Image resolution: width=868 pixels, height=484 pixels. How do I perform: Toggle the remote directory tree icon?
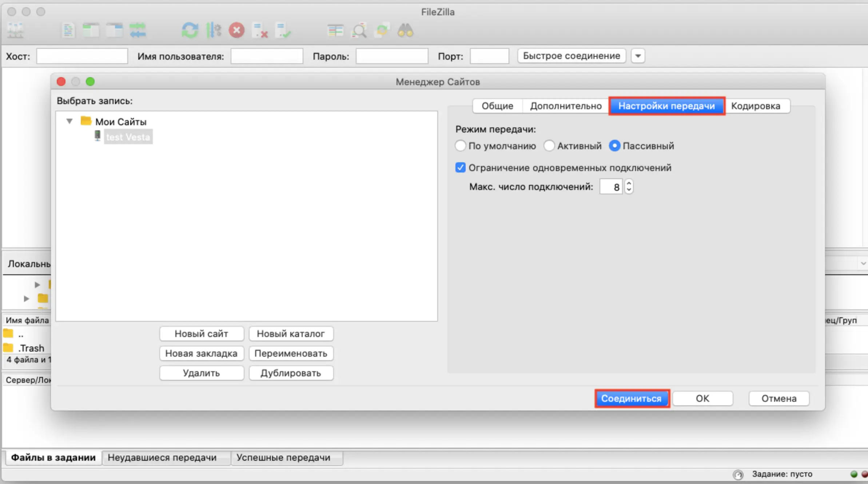tap(114, 30)
